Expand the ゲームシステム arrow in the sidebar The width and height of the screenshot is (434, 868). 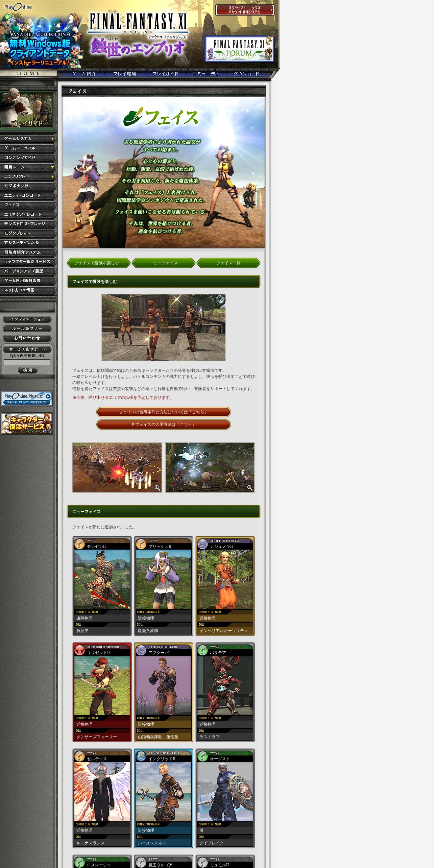52,139
